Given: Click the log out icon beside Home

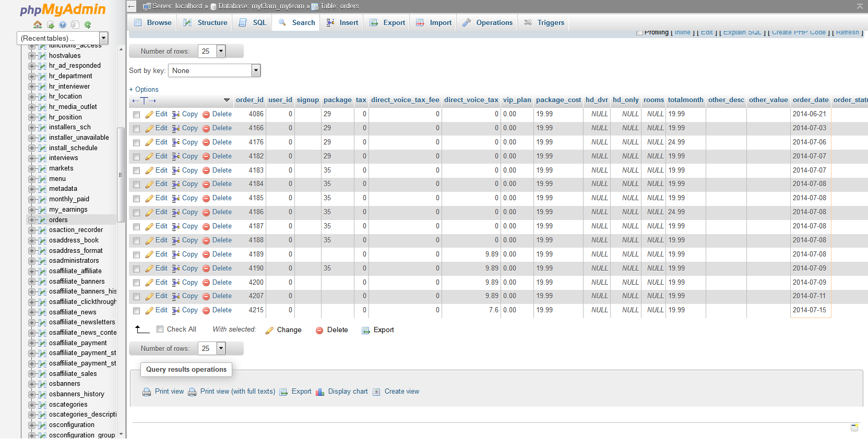Looking at the screenshot, I should point(50,25).
